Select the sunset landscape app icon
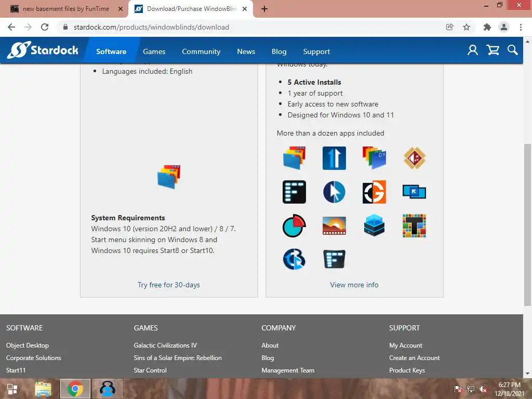The image size is (532, 399). 334,225
